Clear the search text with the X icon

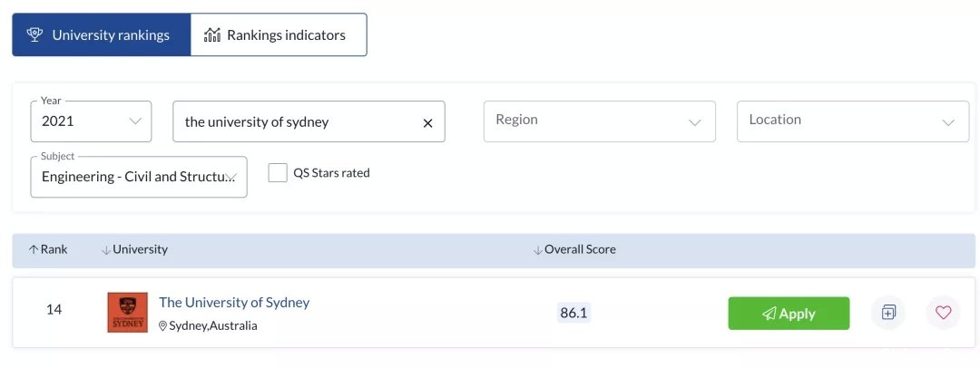[428, 123]
